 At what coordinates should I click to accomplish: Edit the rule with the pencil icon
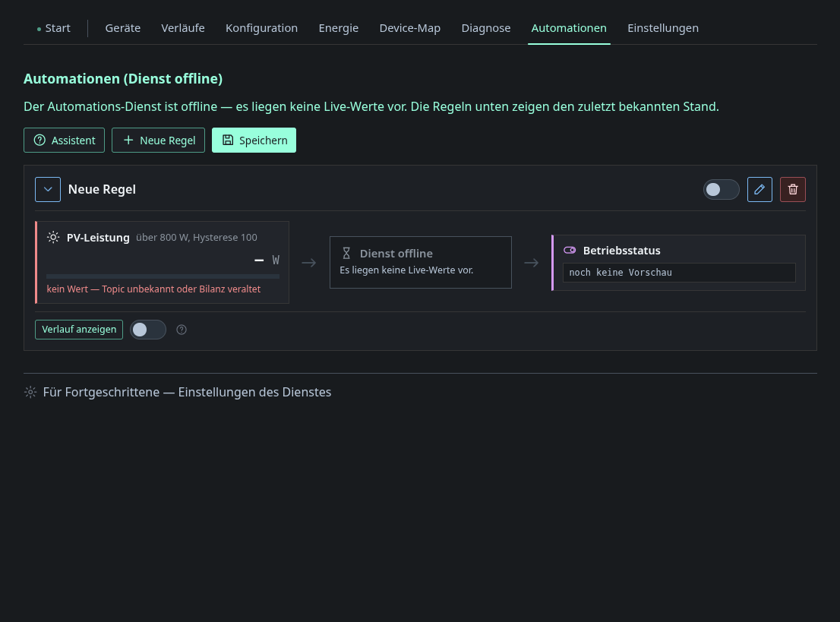click(x=759, y=190)
